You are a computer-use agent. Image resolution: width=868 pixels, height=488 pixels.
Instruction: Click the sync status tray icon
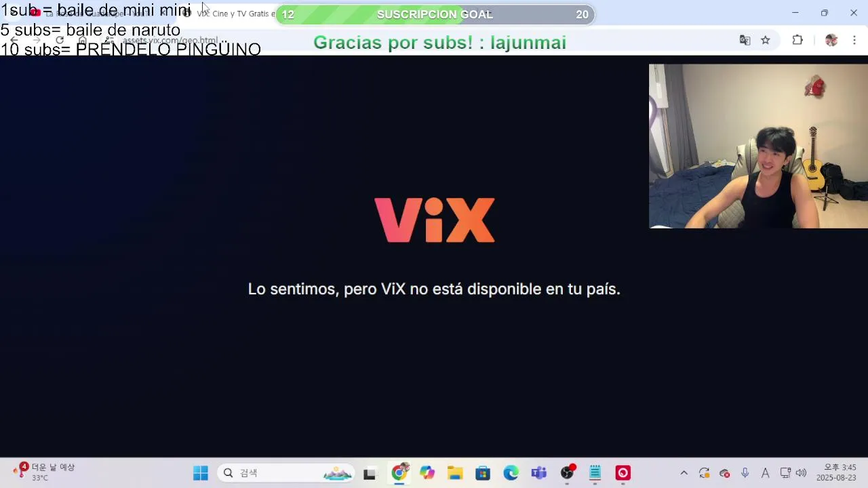pos(704,473)
